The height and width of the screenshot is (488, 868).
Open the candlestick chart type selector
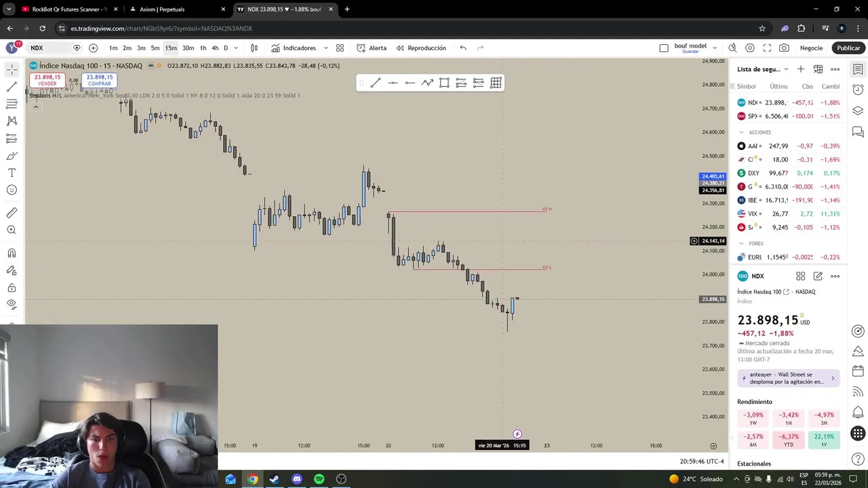254,48
